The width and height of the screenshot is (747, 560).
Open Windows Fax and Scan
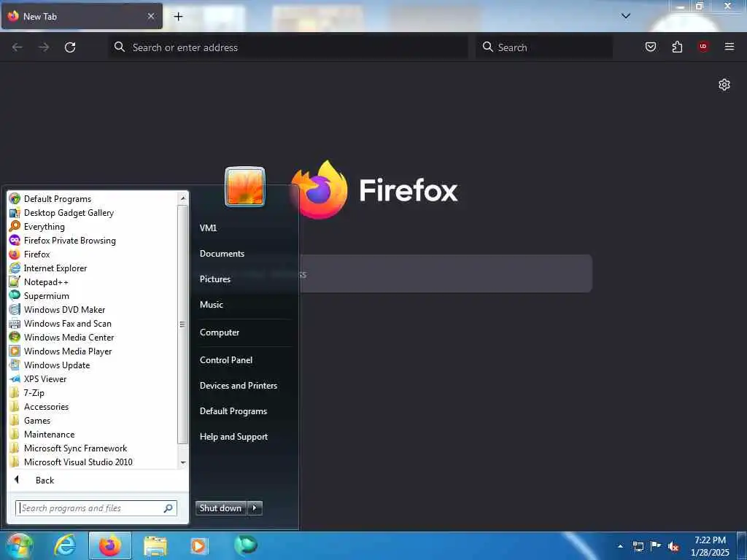67,323
